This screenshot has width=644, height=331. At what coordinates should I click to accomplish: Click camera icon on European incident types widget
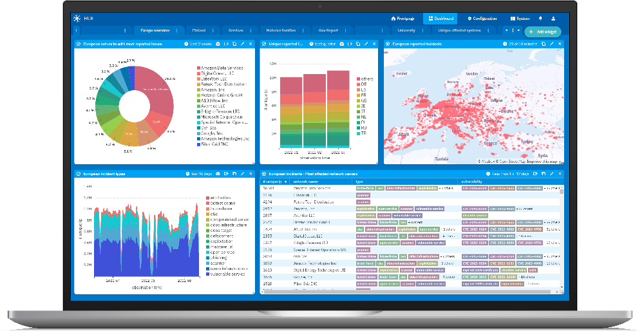(x=217, y=174)
